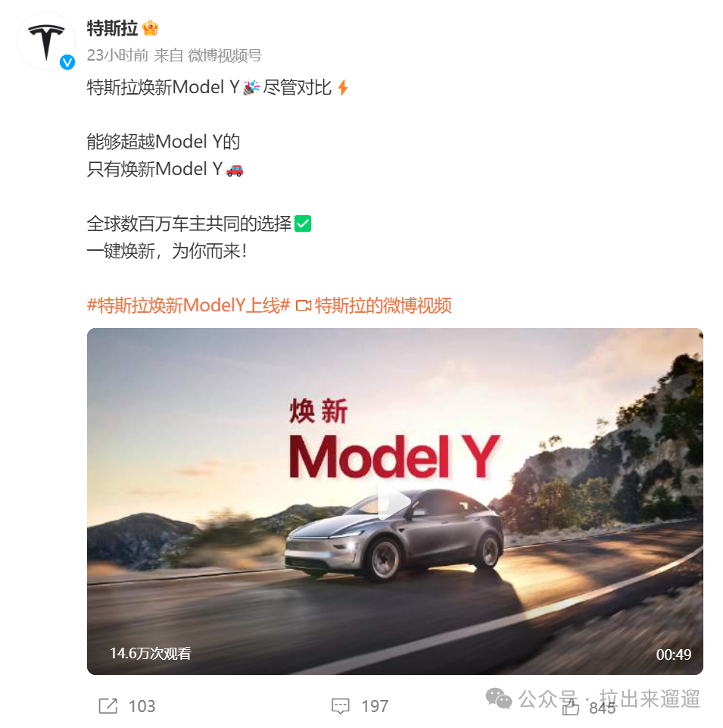Click the 微博视频号 source link
This screenshot has height=728, width=723.
click(x=225, y=56)
